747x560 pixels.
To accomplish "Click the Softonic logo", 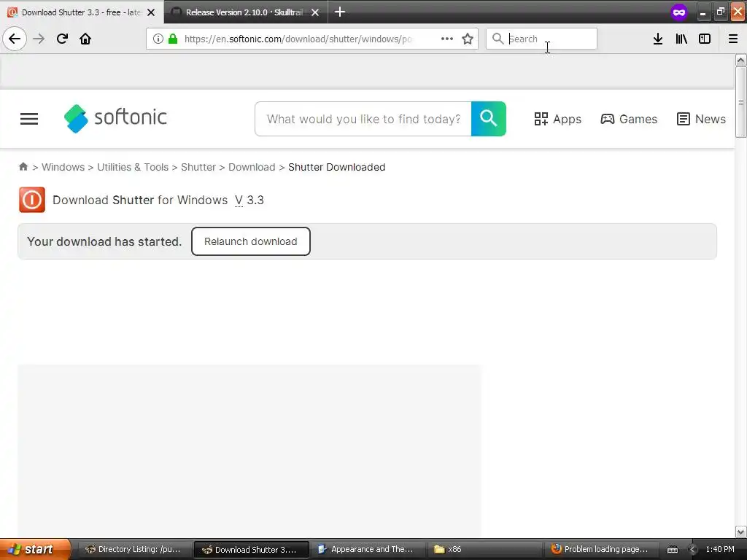I will [x=116, y=118].
